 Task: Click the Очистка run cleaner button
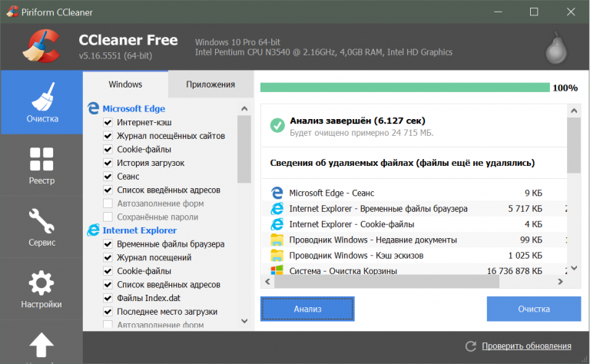[x=534, y=309]
